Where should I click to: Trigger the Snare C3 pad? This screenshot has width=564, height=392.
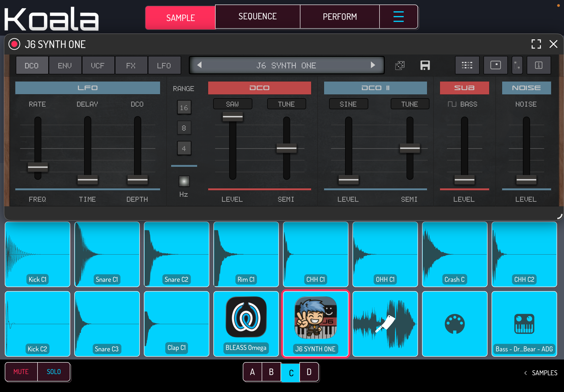click(107, 324)
